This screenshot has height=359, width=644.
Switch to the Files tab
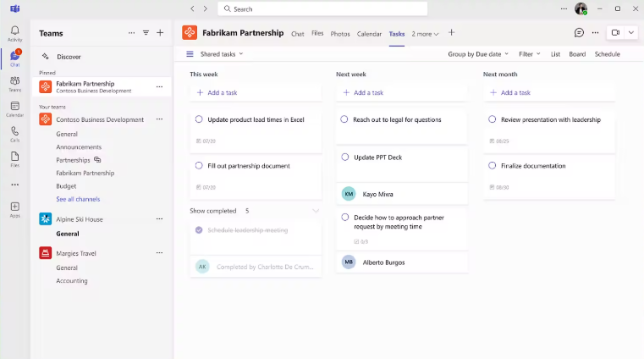click(317, 33)
